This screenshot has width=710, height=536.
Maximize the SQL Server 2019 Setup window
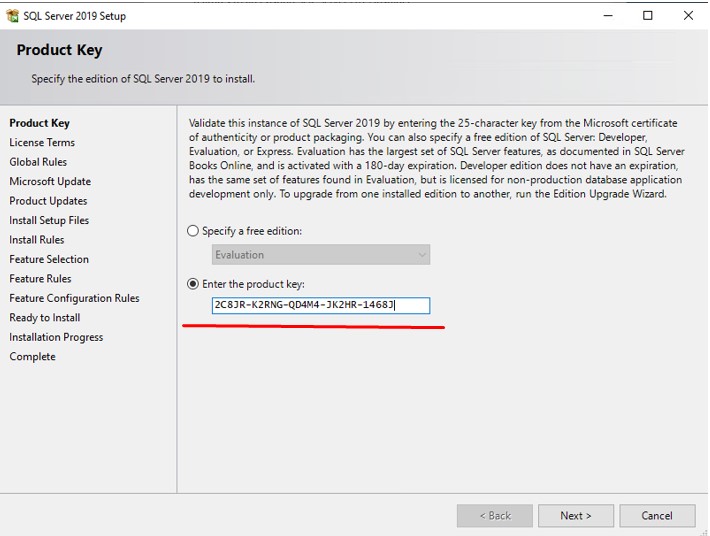[648, 16]
